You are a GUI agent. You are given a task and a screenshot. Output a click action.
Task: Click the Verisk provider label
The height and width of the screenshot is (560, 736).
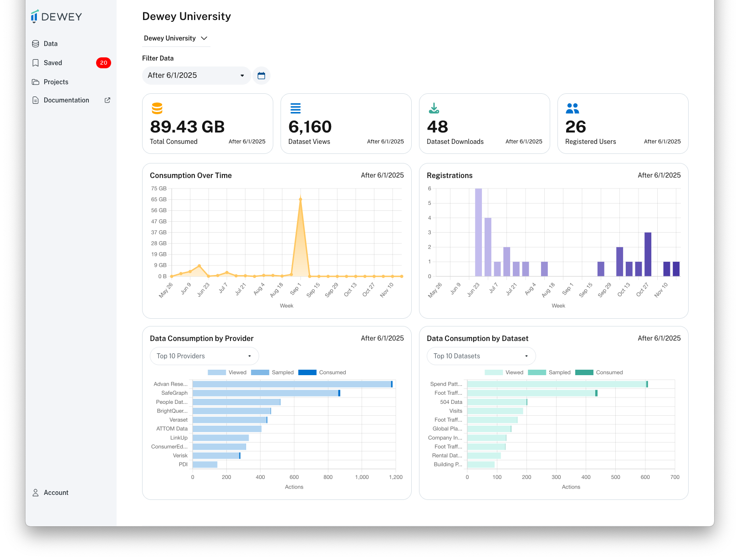pos(180,456)
